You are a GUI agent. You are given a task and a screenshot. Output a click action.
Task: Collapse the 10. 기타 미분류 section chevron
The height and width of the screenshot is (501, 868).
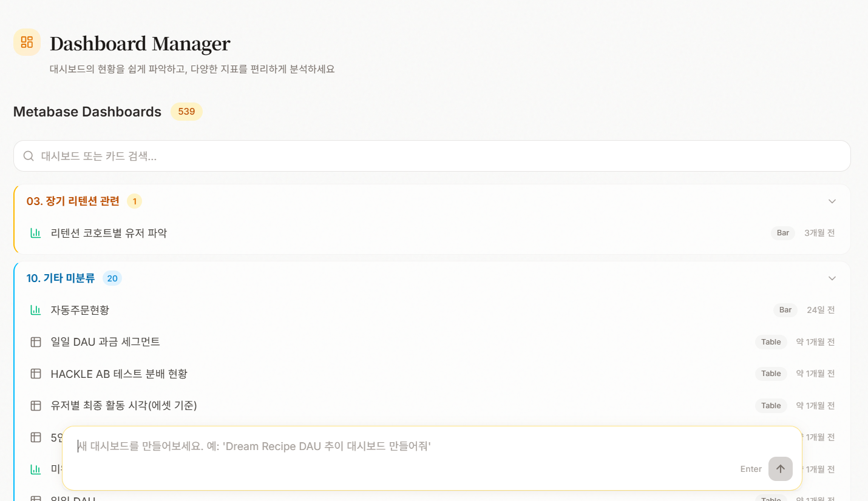[x=832, y=278]
